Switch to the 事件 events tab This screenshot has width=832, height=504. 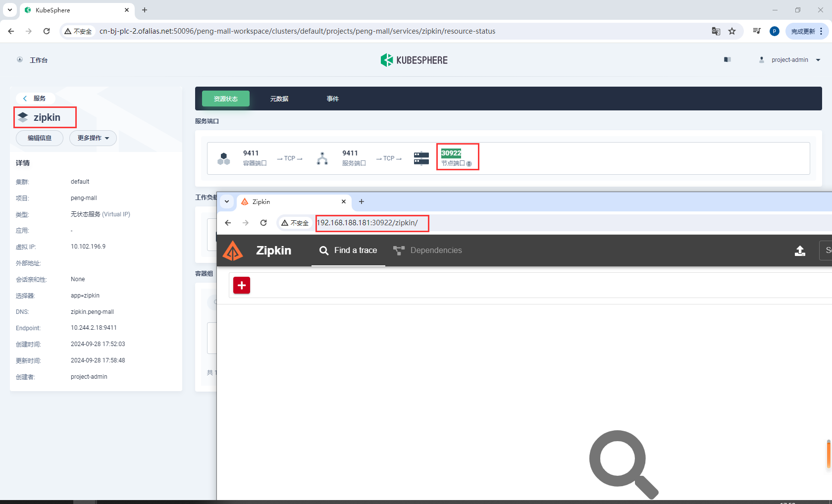point(333,99)
